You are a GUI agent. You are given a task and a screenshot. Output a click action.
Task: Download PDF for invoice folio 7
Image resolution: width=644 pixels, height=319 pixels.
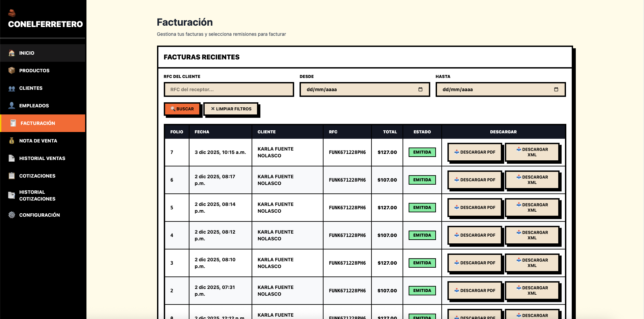474,152
